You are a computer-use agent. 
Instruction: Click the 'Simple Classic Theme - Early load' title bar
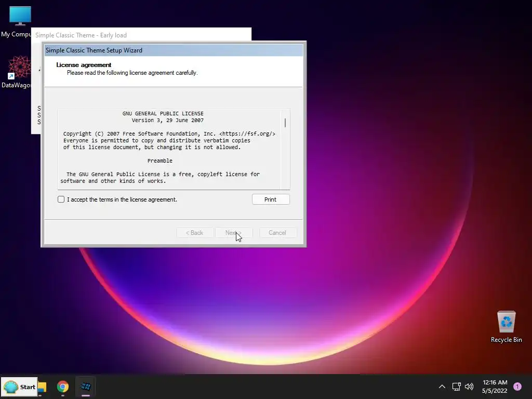click(141, 35)
